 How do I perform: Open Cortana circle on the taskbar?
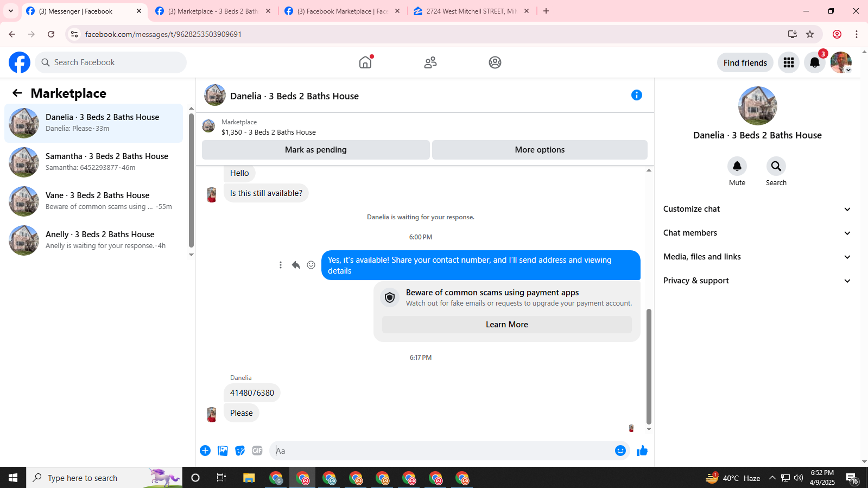(x=195, y=478)
